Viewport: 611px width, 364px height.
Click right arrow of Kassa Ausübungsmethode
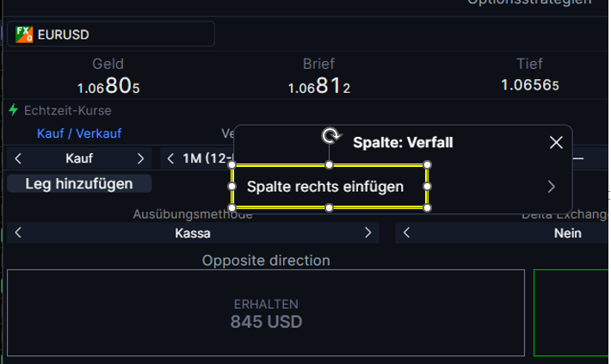(367, 233)
